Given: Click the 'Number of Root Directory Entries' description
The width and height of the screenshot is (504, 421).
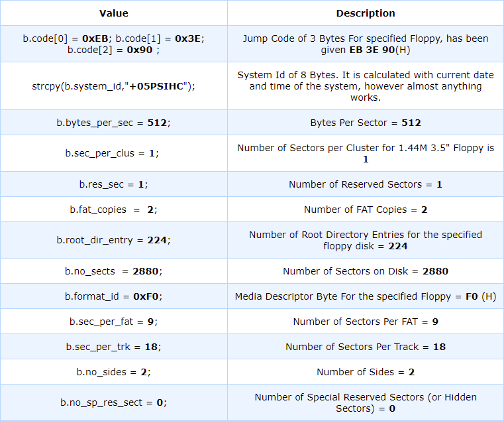Looking at the screenshot, I should point(366,240).
